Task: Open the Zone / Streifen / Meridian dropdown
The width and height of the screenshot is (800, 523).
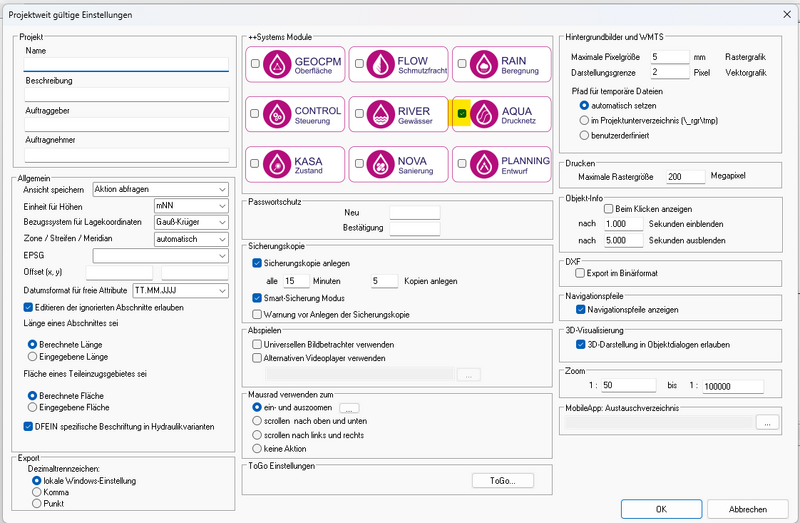Action: [x=191, y=239]
